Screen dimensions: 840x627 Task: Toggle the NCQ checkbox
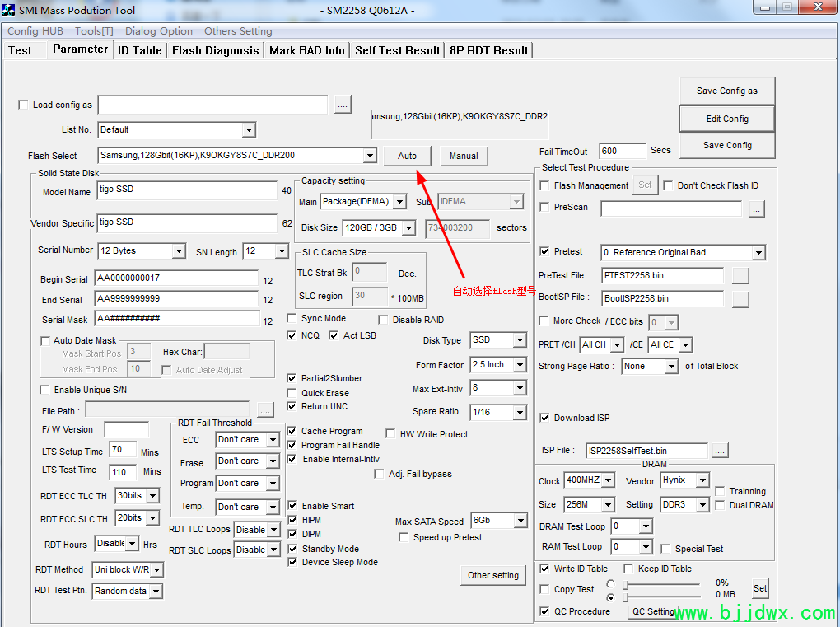point(292,335)
